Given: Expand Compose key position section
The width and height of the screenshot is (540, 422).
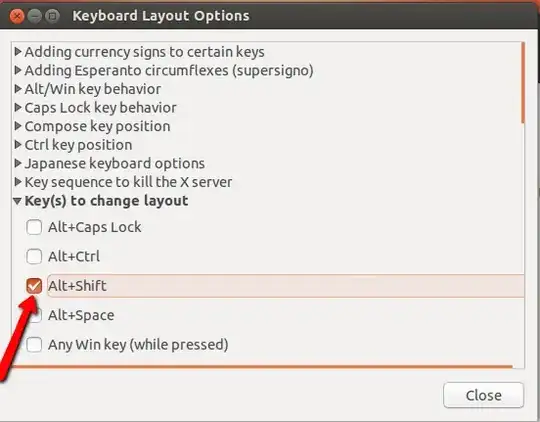Looking at the screenshot, I should coord(18,126).
